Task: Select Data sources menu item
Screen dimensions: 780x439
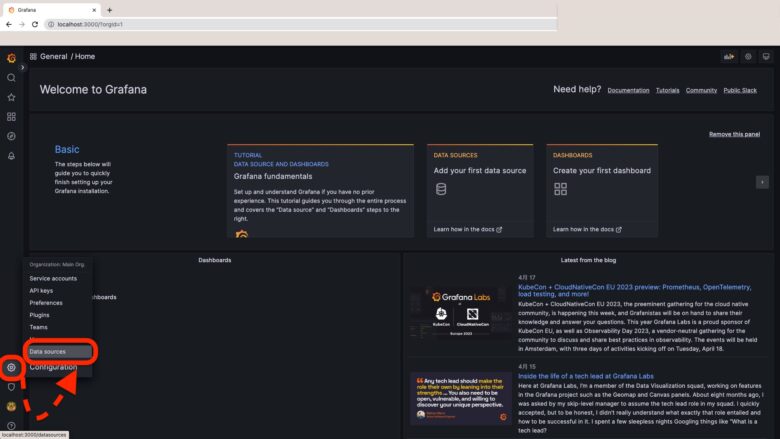Action: click(x=59, y=351)
